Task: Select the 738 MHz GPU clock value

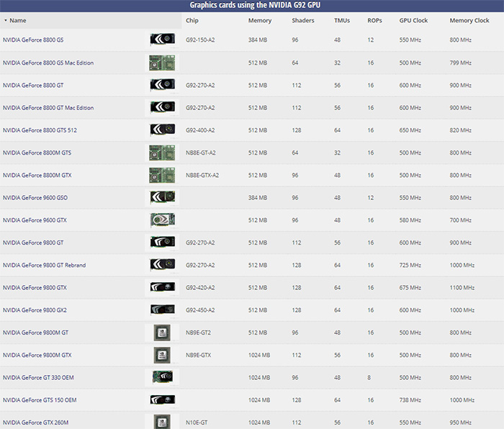Action: pyautogui.click(x=410, y=400)
